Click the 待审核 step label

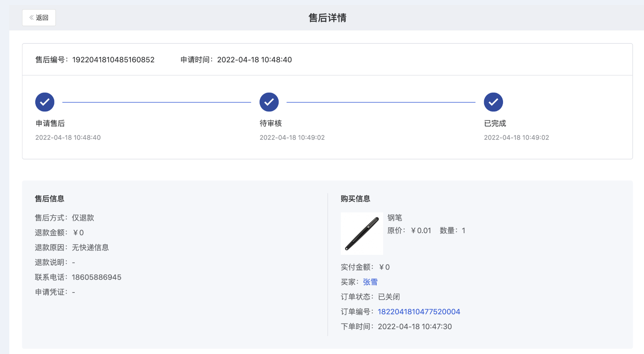click(x=271, y=123)
